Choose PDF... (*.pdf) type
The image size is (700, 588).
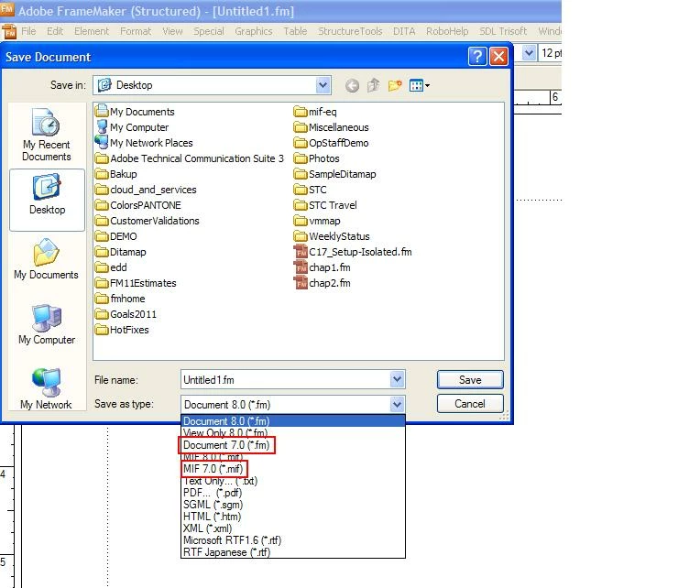point(293,493)
